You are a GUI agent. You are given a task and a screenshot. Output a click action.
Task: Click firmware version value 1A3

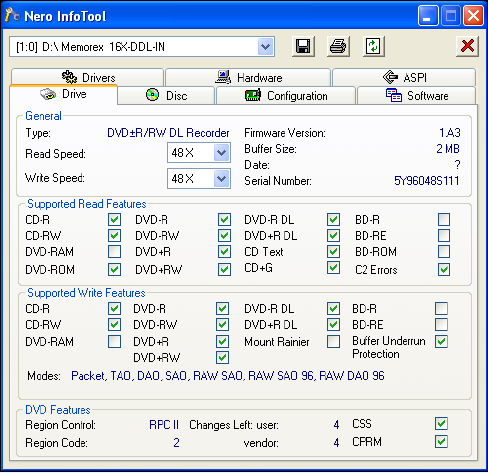click(x=450, y=133)
